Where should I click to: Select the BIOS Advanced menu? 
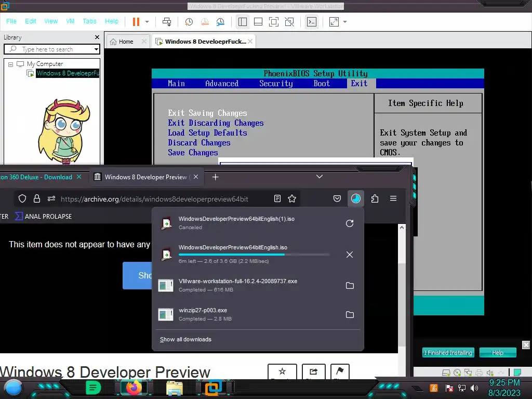[x=222, y=84]
